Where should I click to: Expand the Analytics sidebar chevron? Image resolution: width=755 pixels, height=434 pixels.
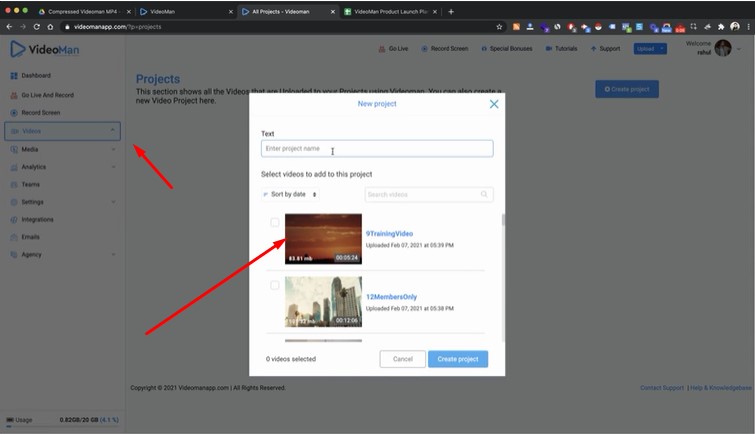113,167
